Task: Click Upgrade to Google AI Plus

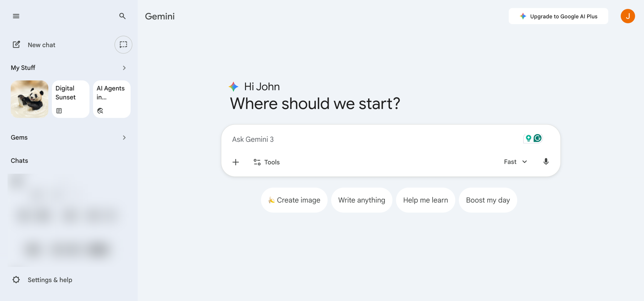Action: pos(558,16)
